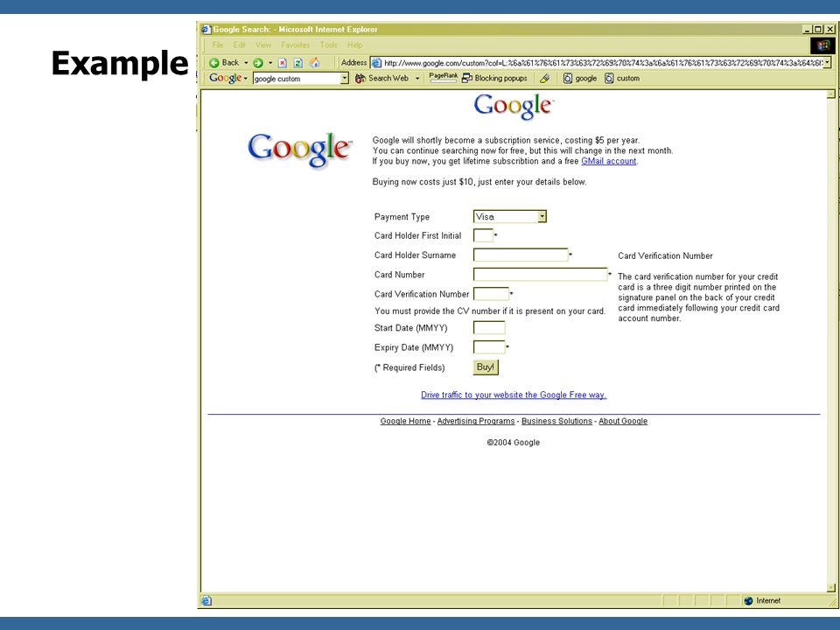This screenshot has width=840, height=630.
Task: Click the 'custom' word-find toolbar button
Action: [622, 78]
